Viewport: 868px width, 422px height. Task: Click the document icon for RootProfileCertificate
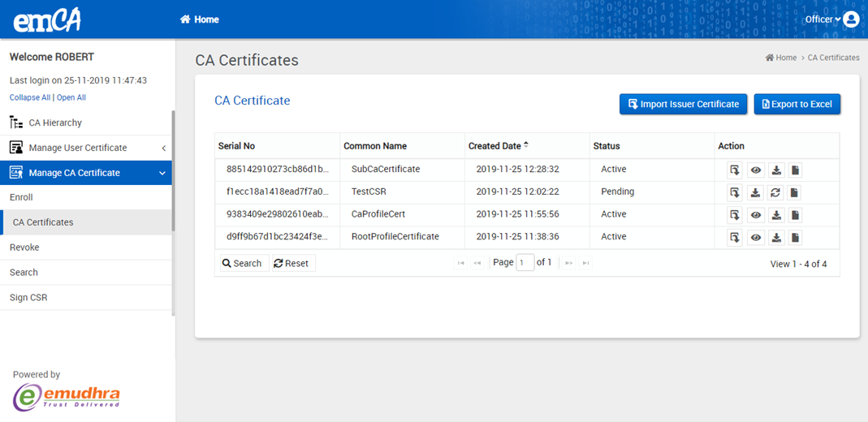(795, 238)
